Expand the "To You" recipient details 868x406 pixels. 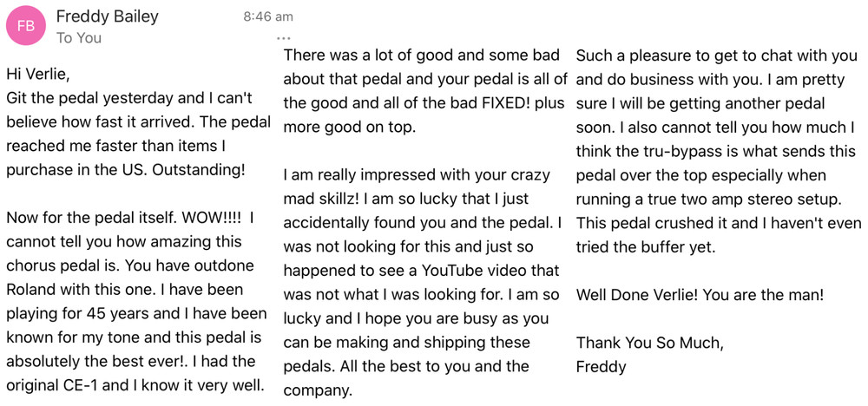click(x=79, y=37)
